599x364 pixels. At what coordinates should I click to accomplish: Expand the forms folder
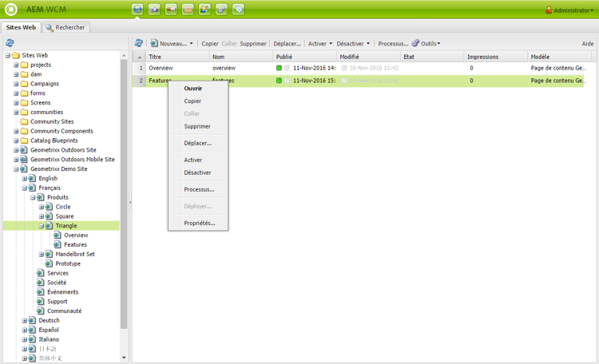pos(16,93)
